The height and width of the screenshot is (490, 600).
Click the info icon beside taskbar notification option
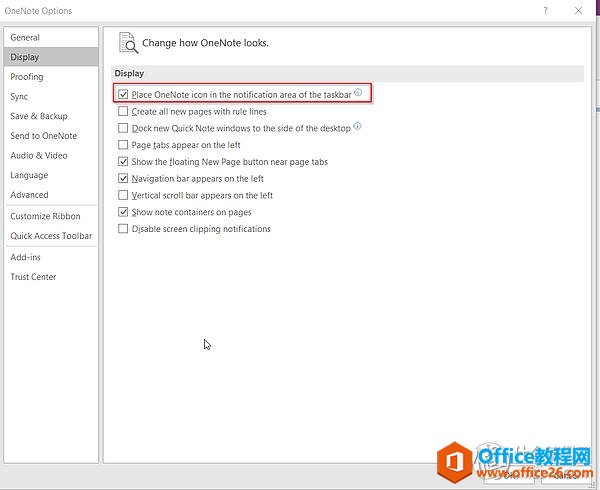pyautogui.click(x=358, y=93)
